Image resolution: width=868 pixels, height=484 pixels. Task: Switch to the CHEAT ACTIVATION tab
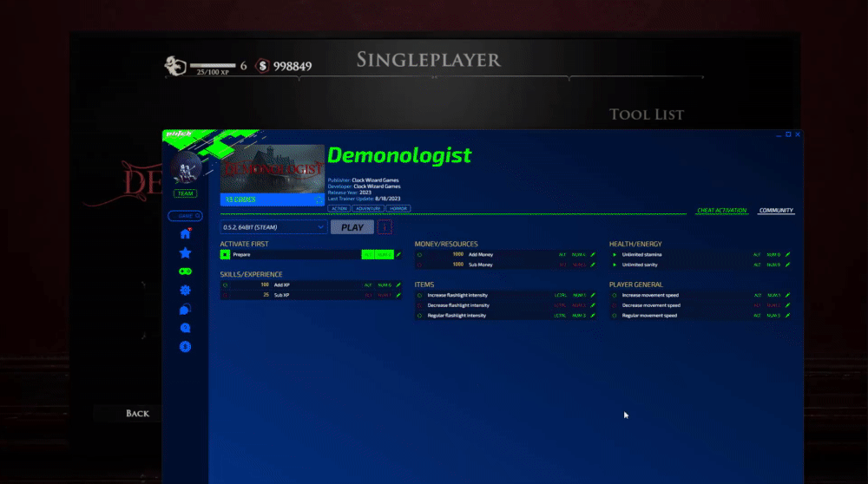tap(722, 210)
